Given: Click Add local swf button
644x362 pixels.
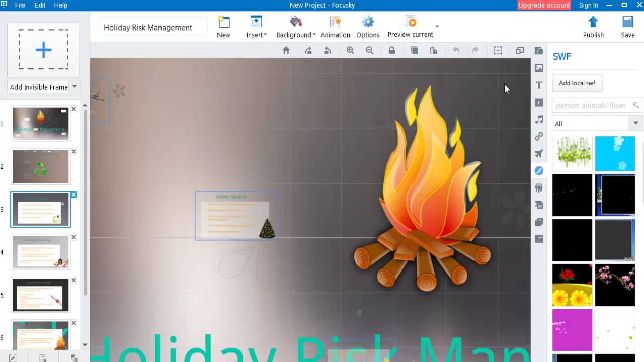Looking at the screenshot, I should (577, 83).
